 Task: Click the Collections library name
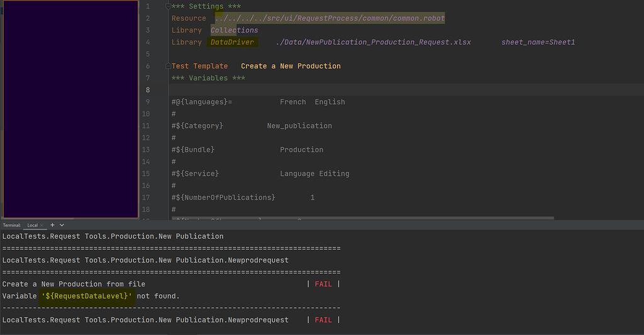click(234, 30)
